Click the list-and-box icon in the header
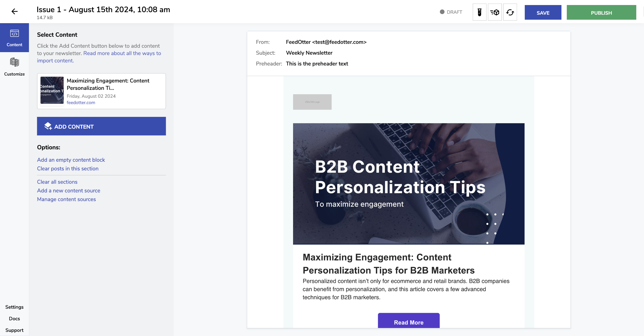 495,12
